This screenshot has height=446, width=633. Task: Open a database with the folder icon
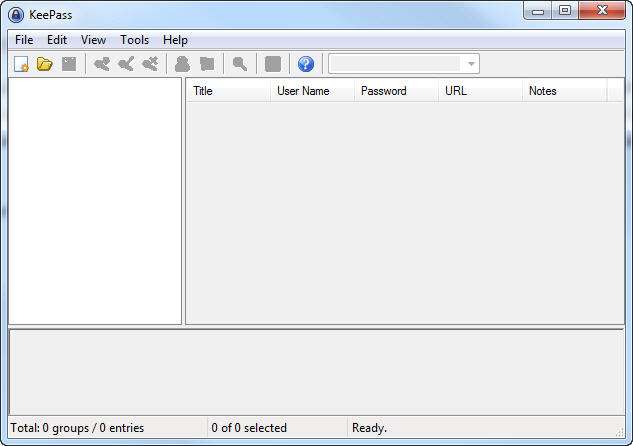(x=45, y=64)
